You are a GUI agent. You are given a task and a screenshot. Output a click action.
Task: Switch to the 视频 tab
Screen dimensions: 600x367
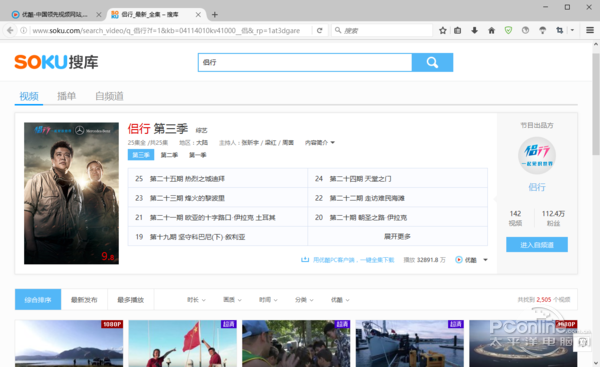click(29, 96)
